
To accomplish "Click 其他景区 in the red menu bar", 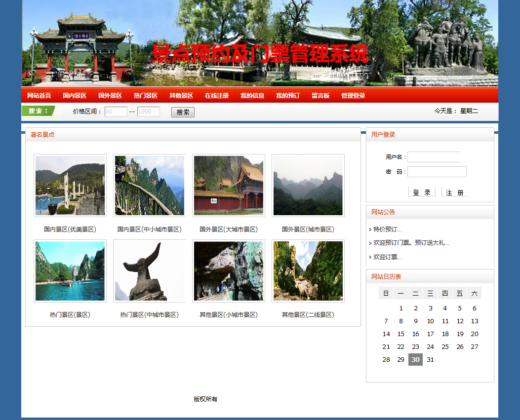I will (x=181, y=95).
